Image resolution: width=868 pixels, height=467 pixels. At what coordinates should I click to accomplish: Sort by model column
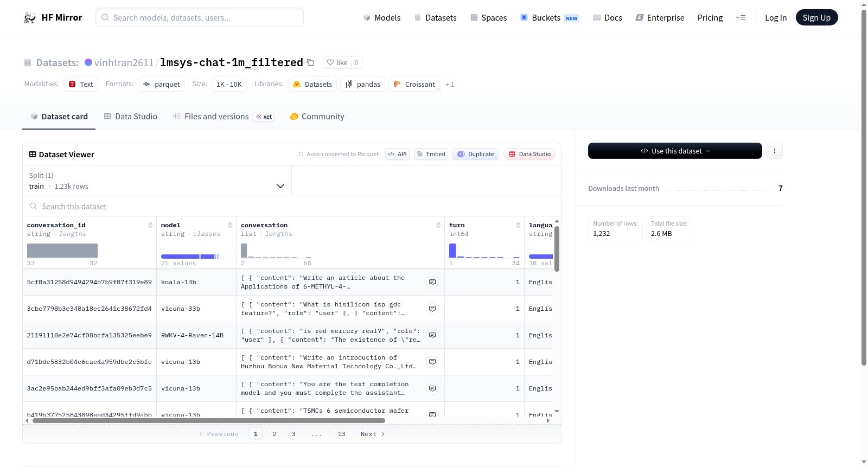(x=230, y=225)
